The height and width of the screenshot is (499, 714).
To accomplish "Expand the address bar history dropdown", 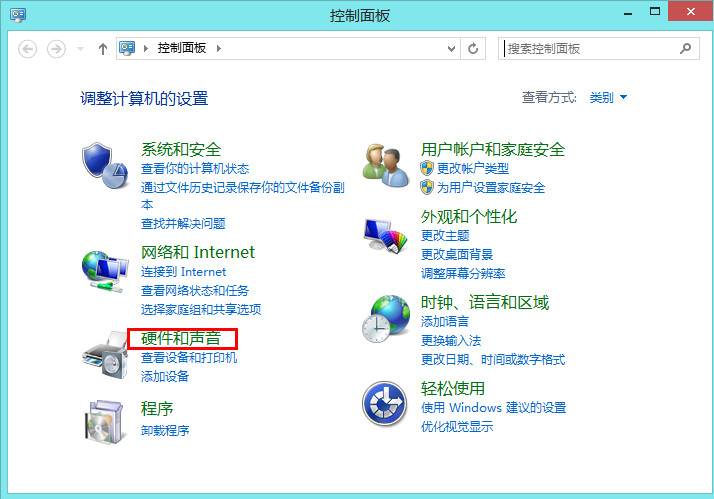I will point(451,49).
